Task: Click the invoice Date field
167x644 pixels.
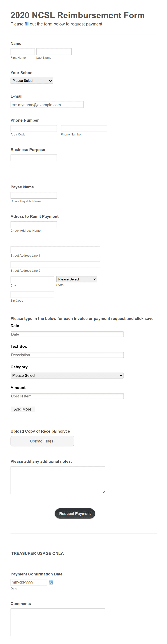Action: 67,334
